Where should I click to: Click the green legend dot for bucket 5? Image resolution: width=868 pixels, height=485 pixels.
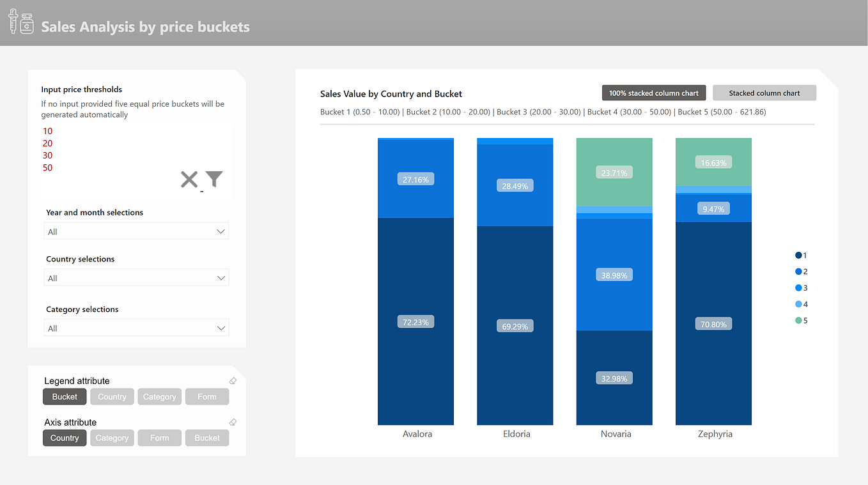coord(796,320)
